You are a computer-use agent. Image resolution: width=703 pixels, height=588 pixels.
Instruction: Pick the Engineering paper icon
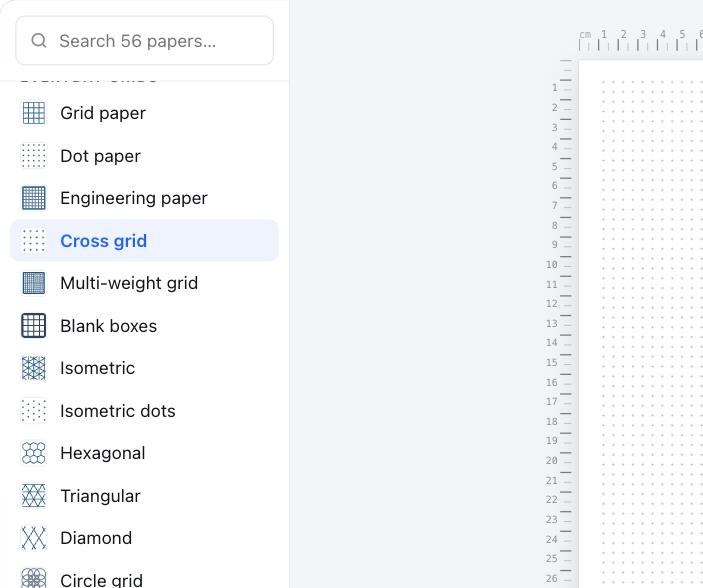coord(34,198)
